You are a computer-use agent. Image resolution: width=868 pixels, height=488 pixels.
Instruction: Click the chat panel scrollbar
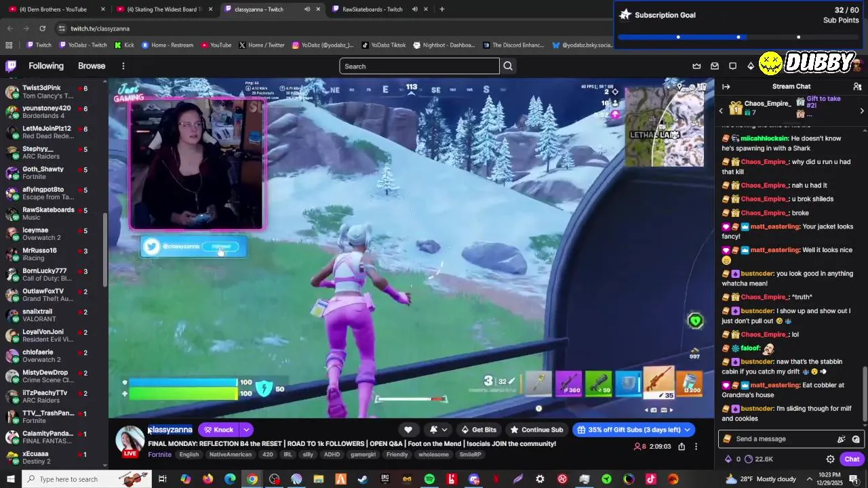click(865, 393)
